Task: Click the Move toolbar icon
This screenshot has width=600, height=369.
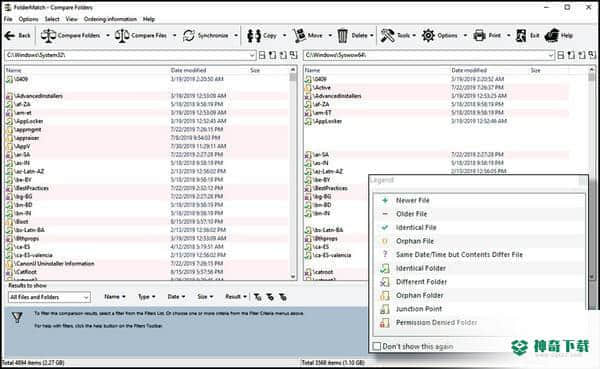Action: point(299,36)
